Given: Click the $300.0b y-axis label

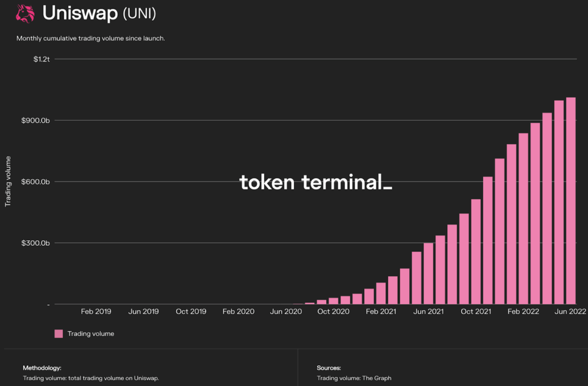Looking at the screenshot, I should (x=37, y=243).
